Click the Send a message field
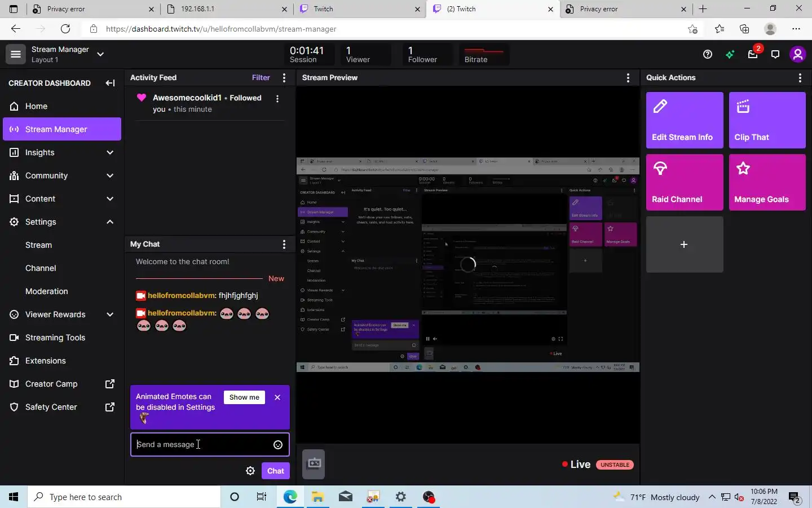Image resolution: width=812 pixels, height=508 pixels. tap(210, 445)
